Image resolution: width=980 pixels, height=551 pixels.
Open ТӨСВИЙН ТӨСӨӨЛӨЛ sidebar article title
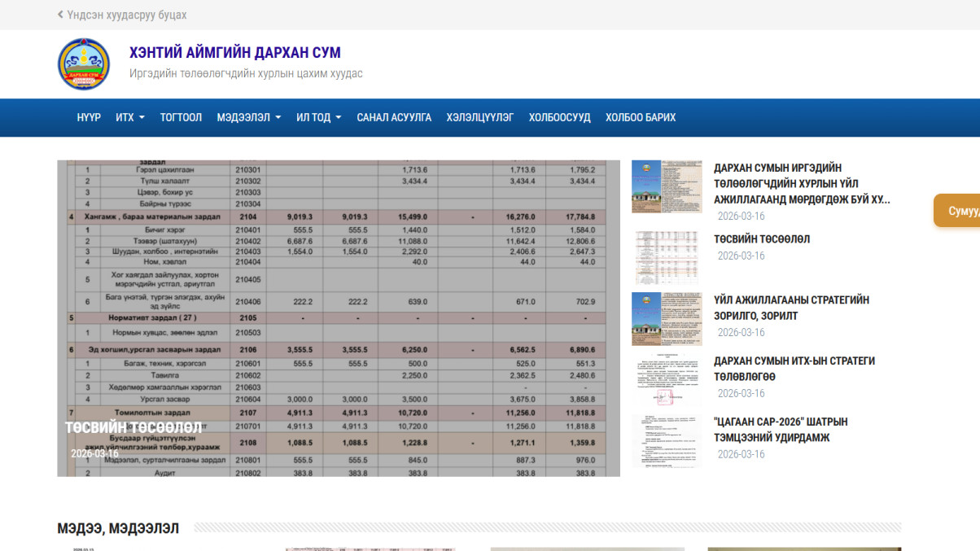click(x=761, y=239)
